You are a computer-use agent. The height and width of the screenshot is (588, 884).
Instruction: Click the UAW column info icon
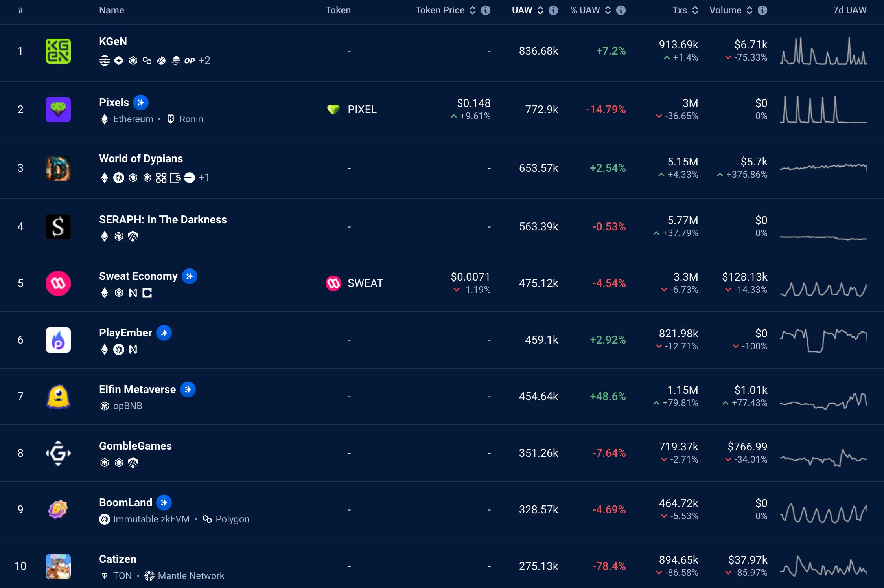(x=553, y=10)
